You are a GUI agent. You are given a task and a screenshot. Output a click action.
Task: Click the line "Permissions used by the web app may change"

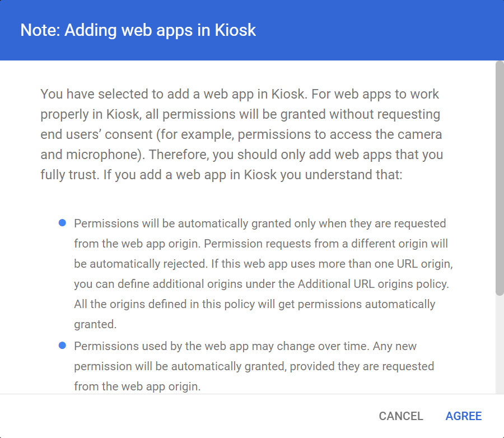point(245,346)
